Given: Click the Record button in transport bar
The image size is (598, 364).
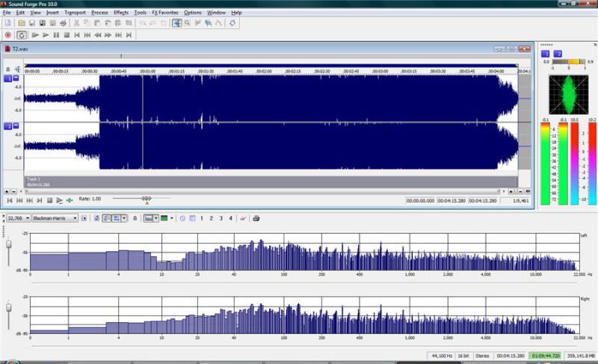Looking at the screenshot, I should tap(7, 35).
